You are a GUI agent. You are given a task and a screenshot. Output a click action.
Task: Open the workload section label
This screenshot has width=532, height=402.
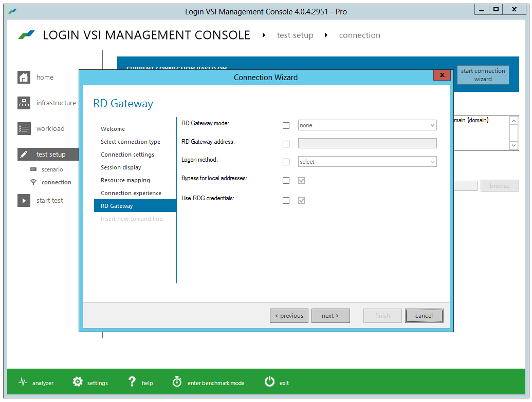[50, 128]
